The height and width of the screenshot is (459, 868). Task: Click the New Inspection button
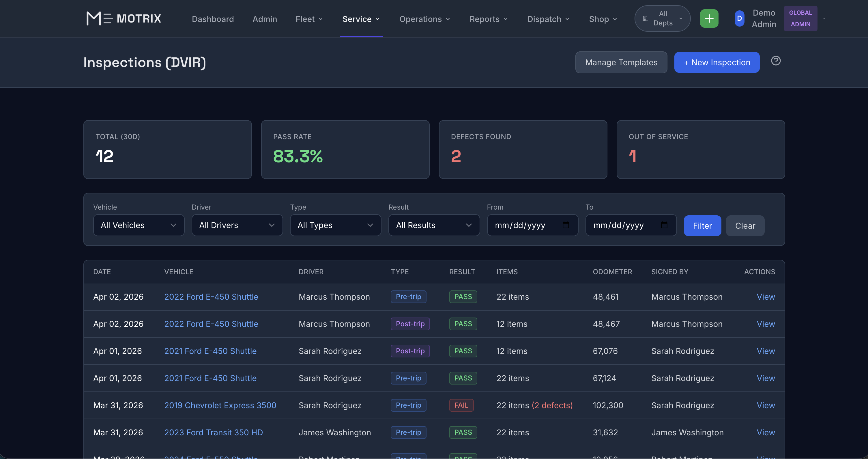(x=717, y=62)
